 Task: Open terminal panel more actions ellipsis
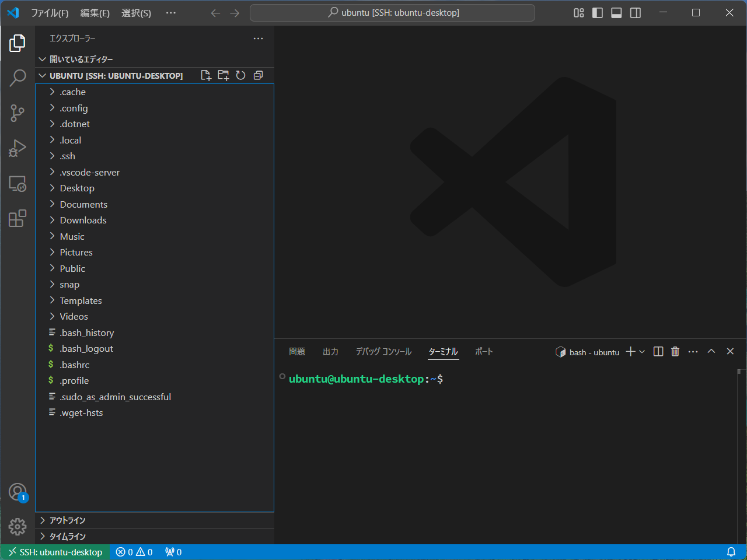[693, 351]
